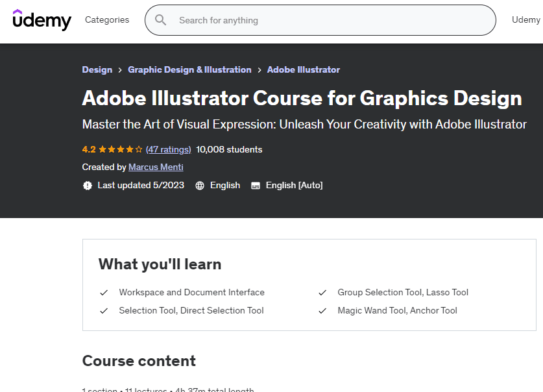Click the Udemy logo
This screenshot has width=543, height=392.
coord(42,20)
